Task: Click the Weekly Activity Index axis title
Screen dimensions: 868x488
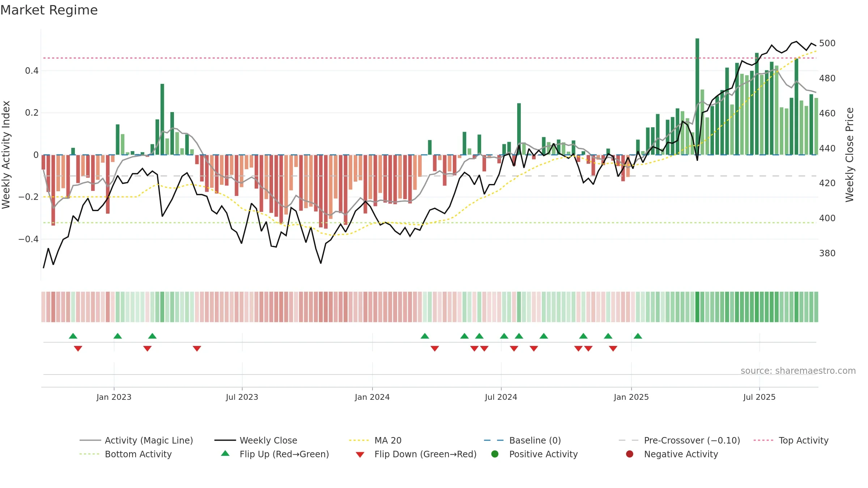Action: 6,155
